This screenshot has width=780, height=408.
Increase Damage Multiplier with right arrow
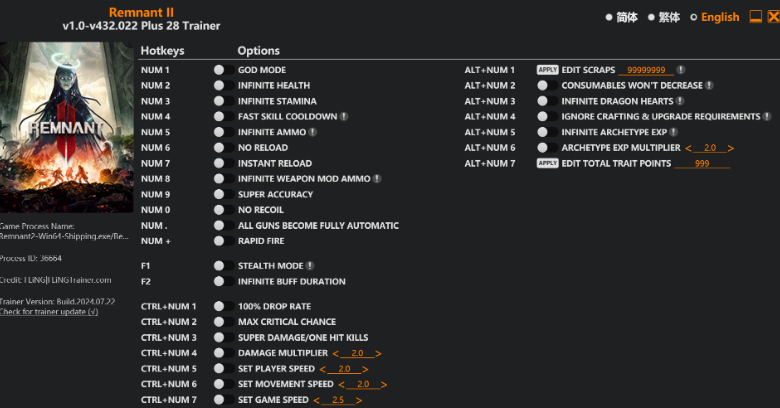pyautogui.click(x=378, y=353)
